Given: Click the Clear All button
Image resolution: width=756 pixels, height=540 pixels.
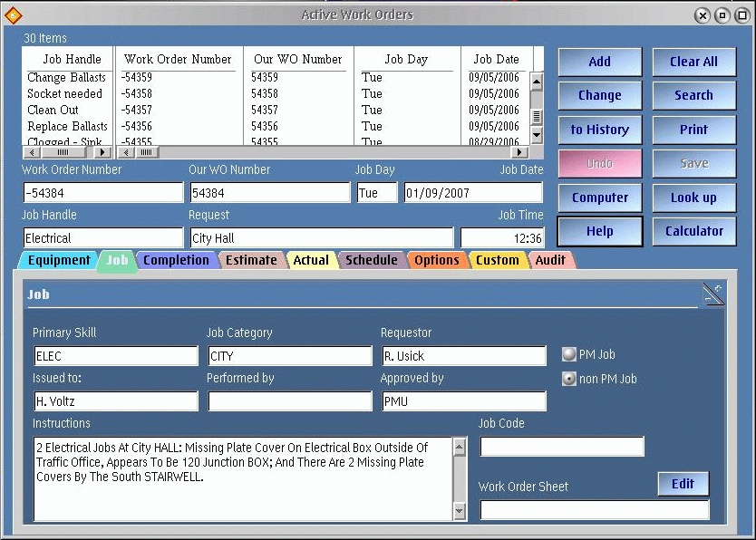Looking at the screenshot, I should tap(693, 62).
